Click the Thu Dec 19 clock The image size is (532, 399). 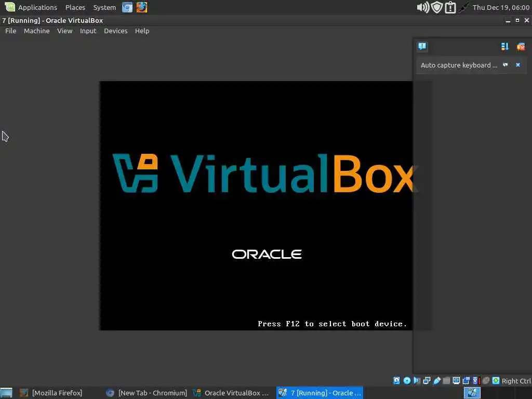(x=501, y=7)
